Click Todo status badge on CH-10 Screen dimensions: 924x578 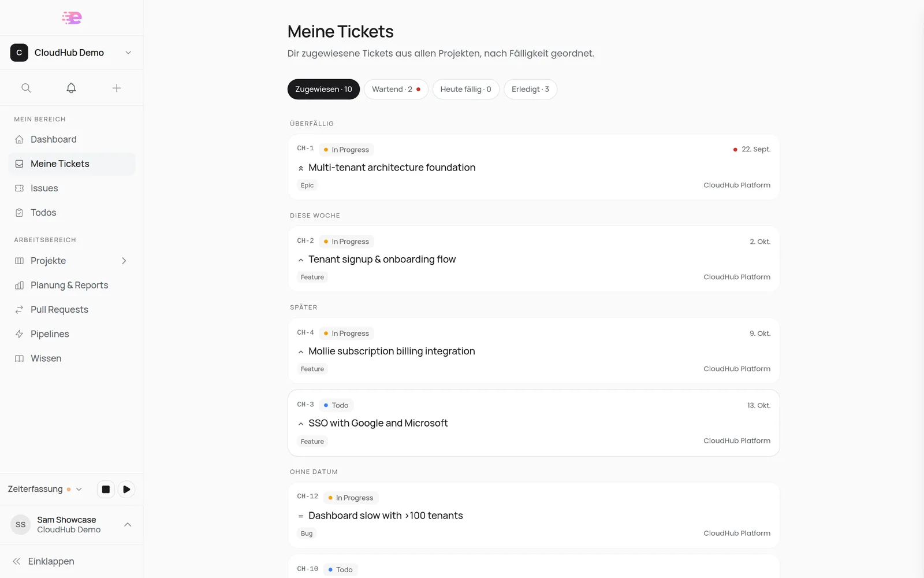tap(341, 570)
